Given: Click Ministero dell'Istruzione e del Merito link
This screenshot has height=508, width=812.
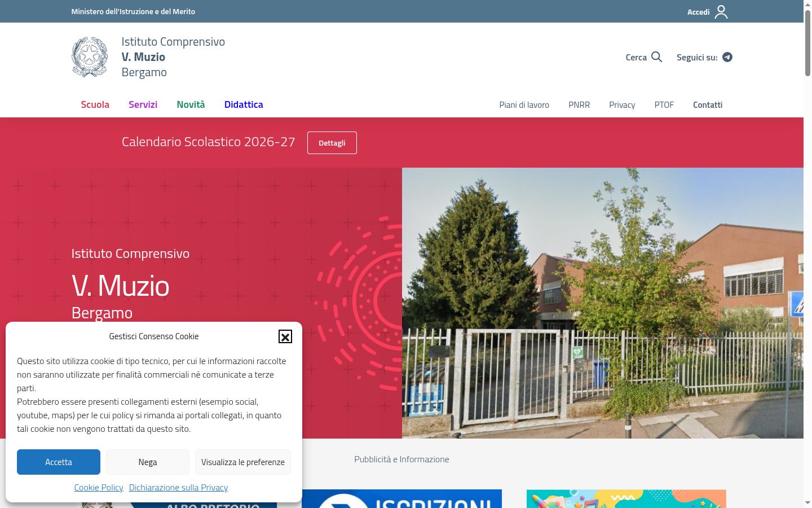Looking at the screenshot, I should tap(133, 11).
